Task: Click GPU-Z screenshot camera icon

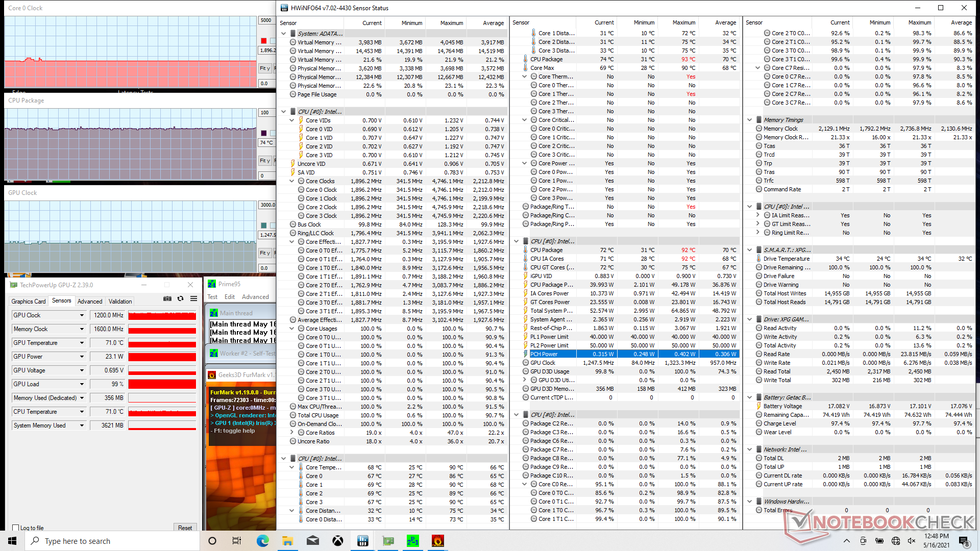Action: coord(167,299)
